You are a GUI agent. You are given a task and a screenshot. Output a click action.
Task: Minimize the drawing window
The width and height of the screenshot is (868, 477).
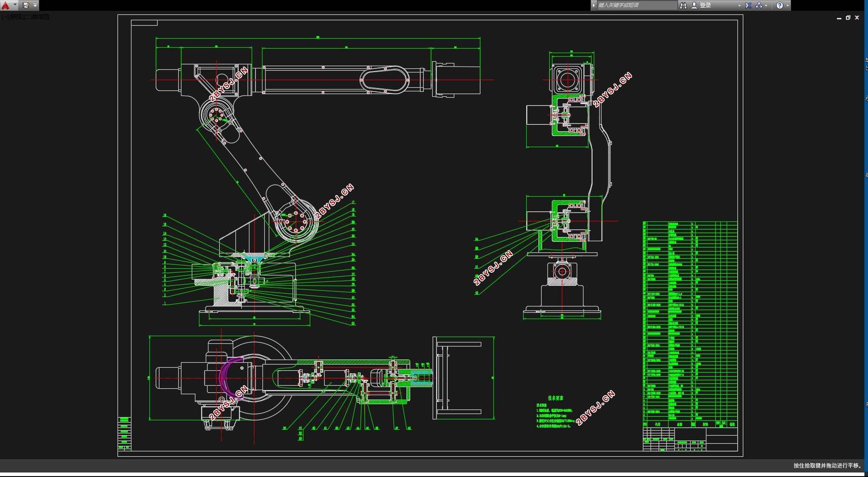pyautogui.click(x=839, y=18)
